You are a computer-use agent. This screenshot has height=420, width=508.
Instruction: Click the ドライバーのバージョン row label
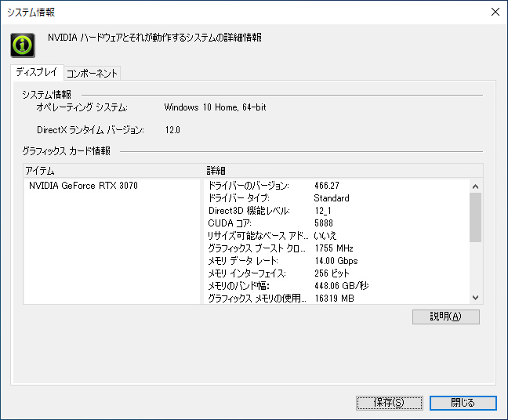249,186
